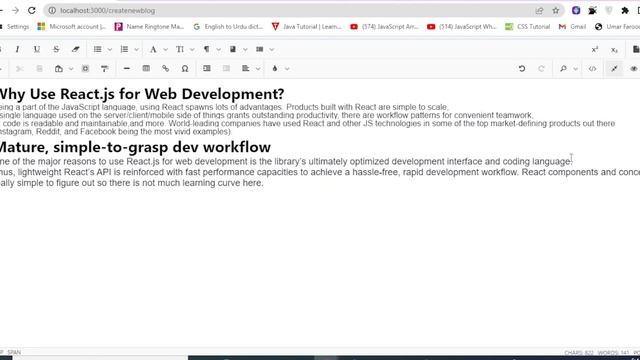Reload the browser page
Image resolution: width=640 pixels, height=360 pixels.
[x=32, y=11]
